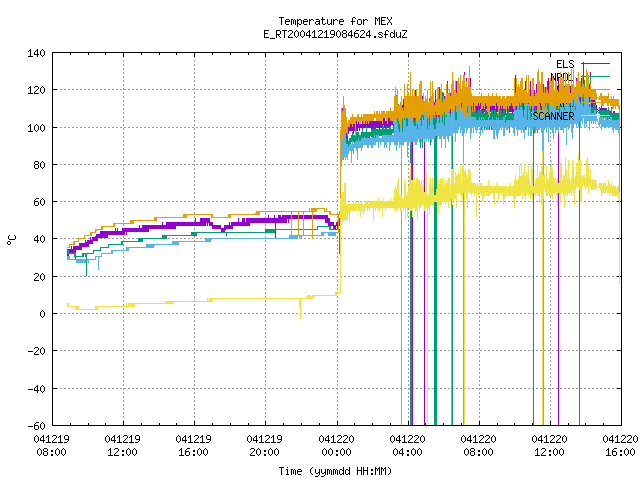Click the -40 y-axis tick label
This screenshot has height=480, width=640.
click(36, 389)
